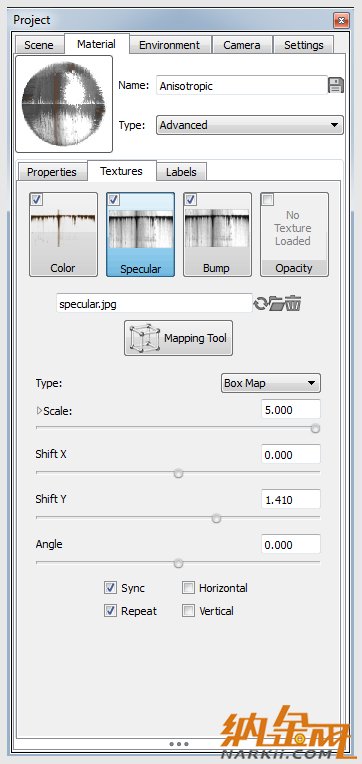The width and height of the screenshot is (362, 764).
Task: Select the empty Opacity texture slot
Action: (294, 234)
